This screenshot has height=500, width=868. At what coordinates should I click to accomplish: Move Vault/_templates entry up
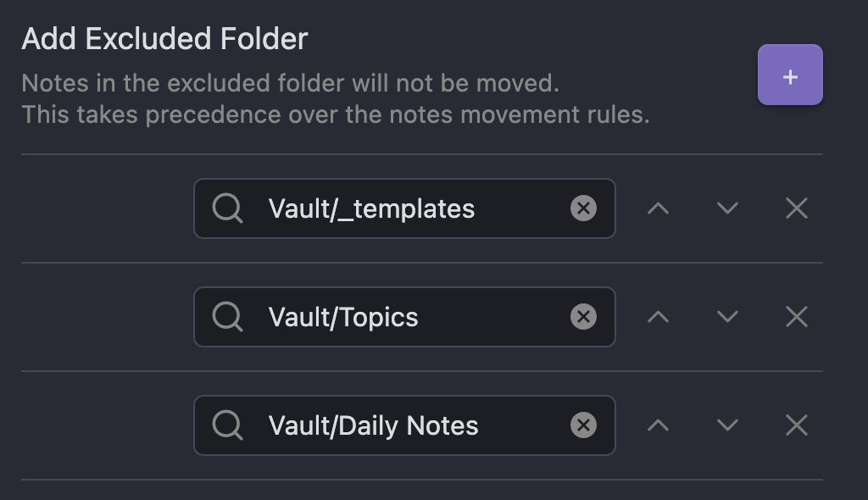click(658, 208)
